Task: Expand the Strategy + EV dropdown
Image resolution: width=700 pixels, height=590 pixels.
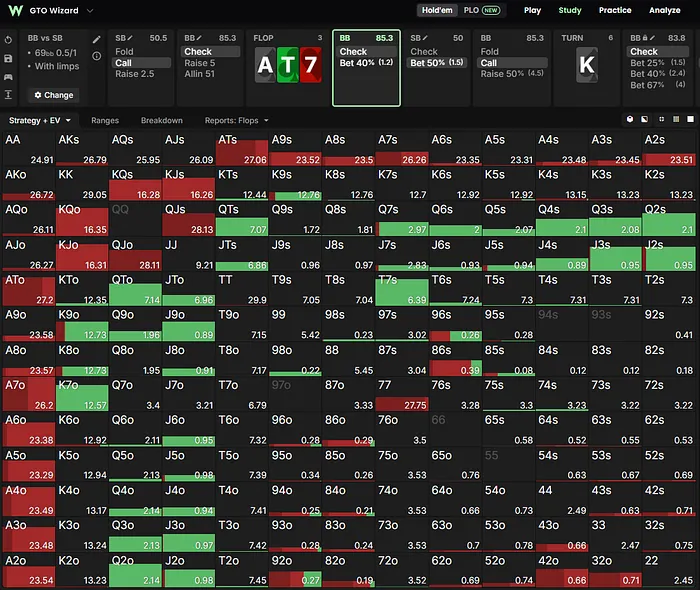Action: tap(40, 120)
